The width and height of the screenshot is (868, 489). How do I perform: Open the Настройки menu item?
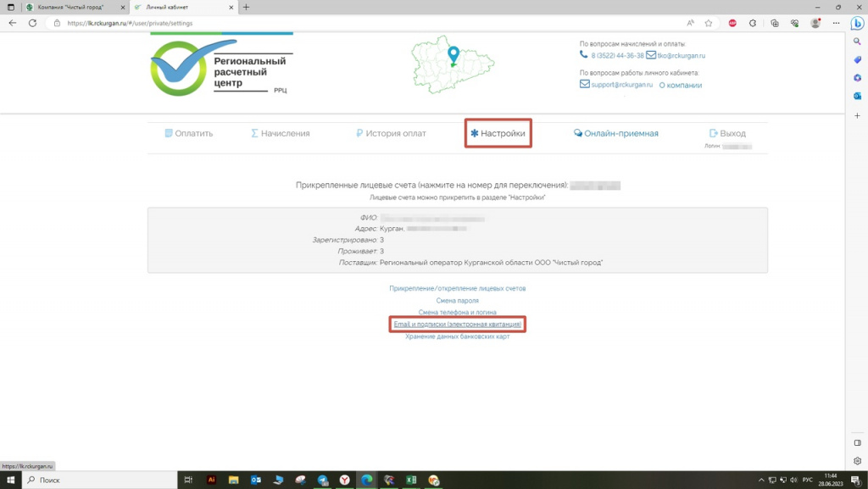coord(498,133)
